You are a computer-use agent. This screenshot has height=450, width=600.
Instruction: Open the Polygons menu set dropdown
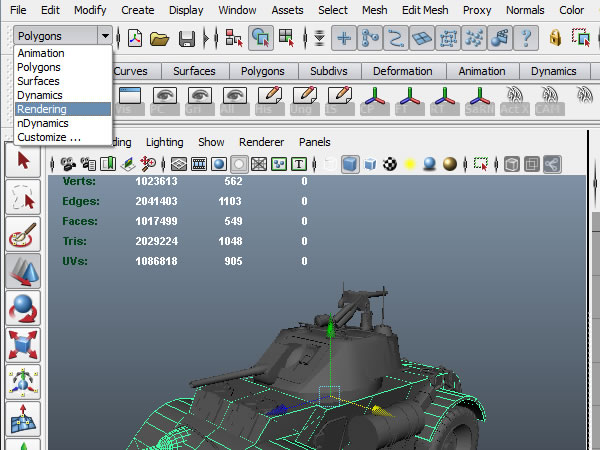point(63,36)
